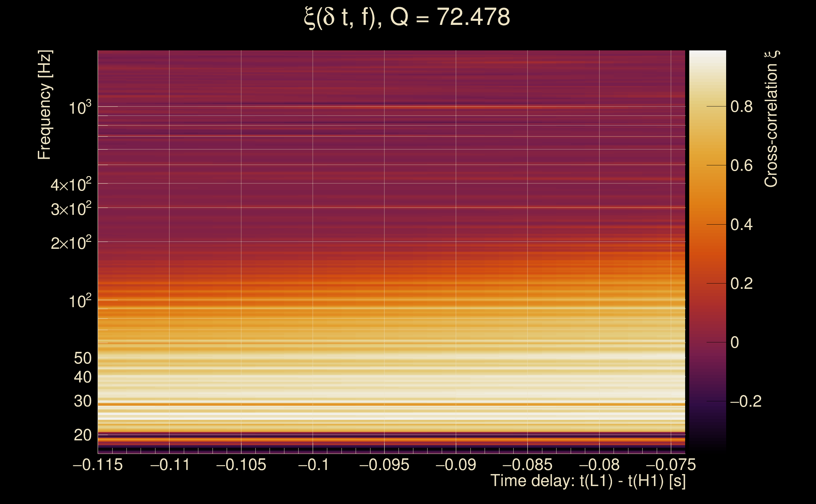Image resolution: width=816 pixels, height=504 pixels.
Task: Click the plot title showing Q = 72.478
Action: [x=407, y=17]
